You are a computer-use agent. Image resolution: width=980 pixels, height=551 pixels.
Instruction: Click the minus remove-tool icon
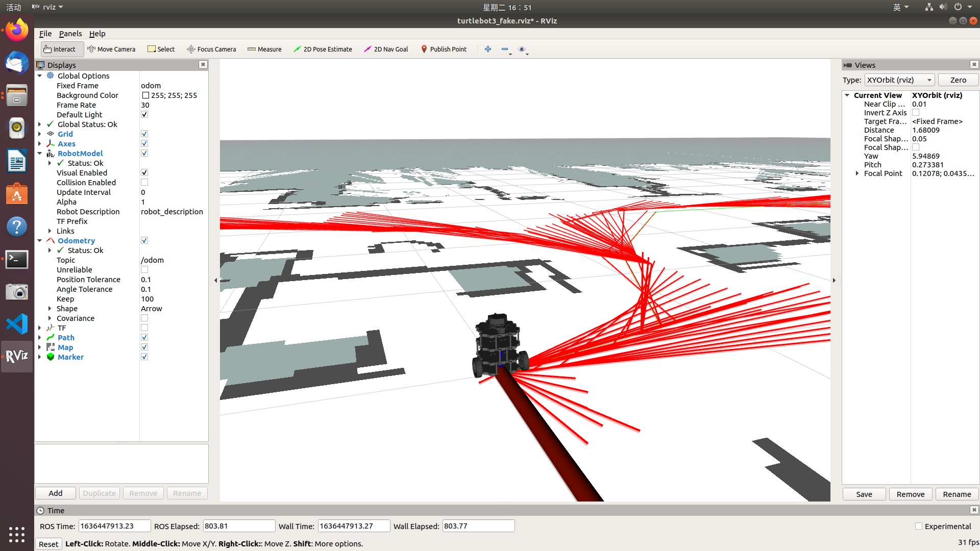coord(505,49)
